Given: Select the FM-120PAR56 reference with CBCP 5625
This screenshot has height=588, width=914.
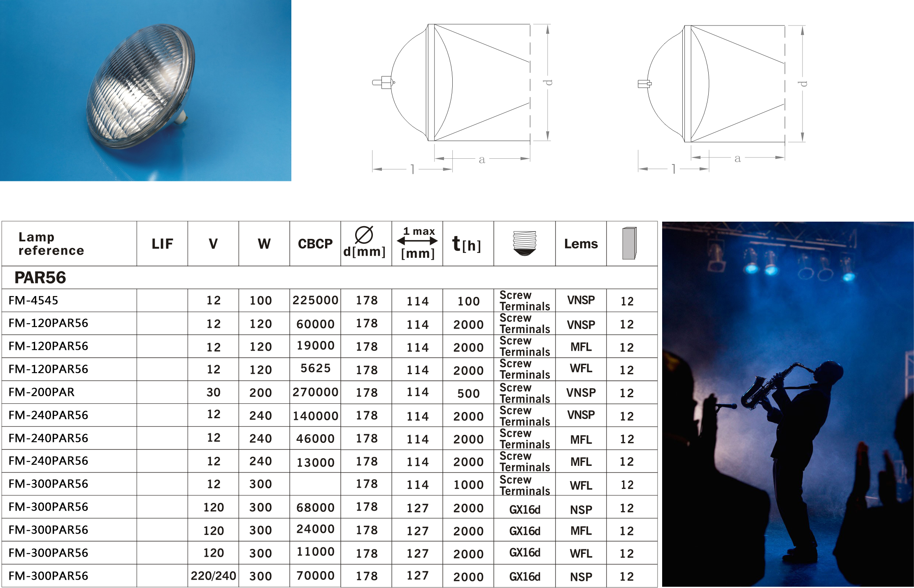Looking at the screenshot, I should pyautogui.click(x=48, y=369).
